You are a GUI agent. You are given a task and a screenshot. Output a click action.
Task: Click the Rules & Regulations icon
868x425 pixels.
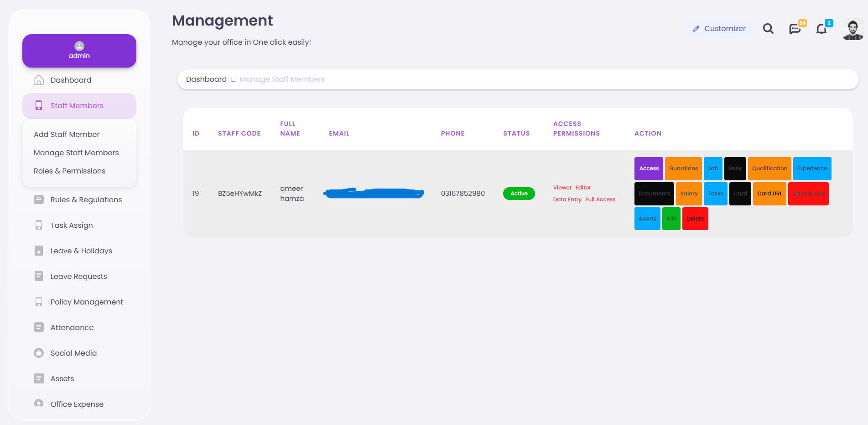39,199
